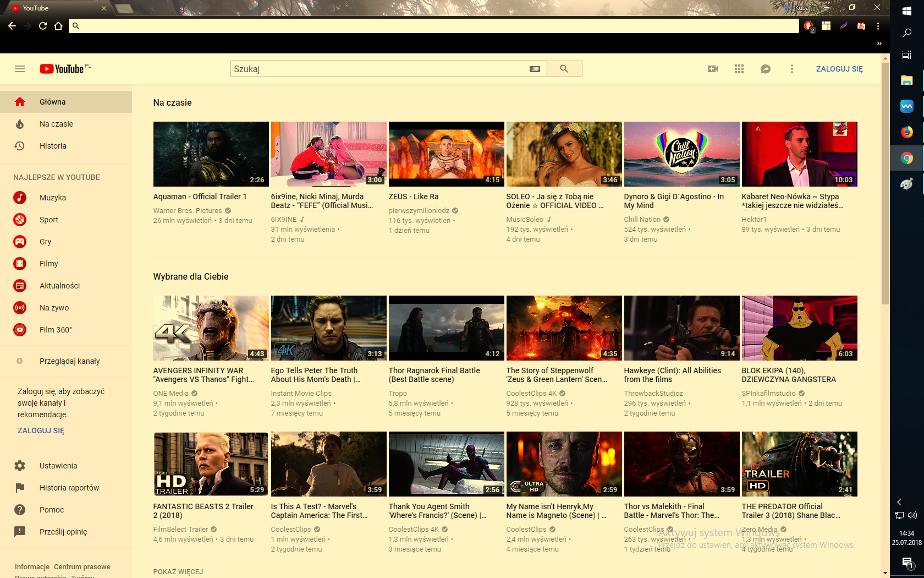Open the Informacje footer link
924x578 pixels.
[32, 566]
